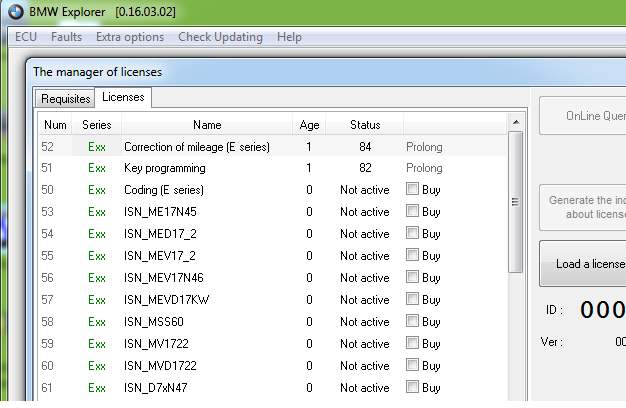This screenshot has height=408, width=626.
Task: Click status value 84 in mileage row
Action: coord(365,147)
